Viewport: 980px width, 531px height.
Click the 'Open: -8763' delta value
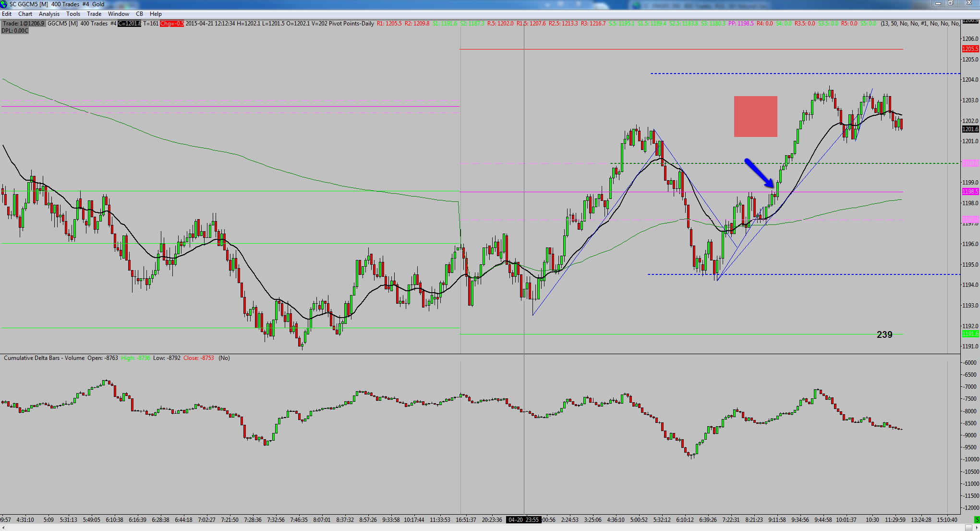tap(102, 358)
